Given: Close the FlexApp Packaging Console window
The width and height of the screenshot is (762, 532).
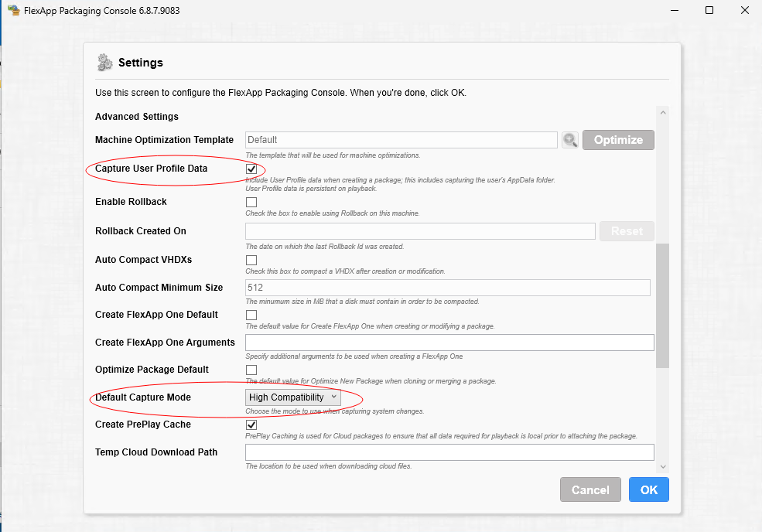Looking at the screenshot, I should 744,10.
